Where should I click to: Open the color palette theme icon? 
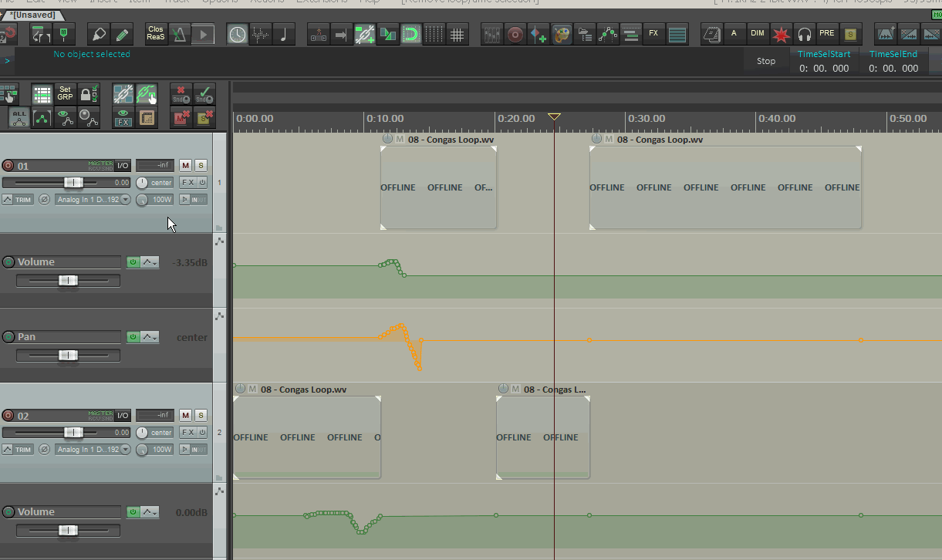coord(562,34)
